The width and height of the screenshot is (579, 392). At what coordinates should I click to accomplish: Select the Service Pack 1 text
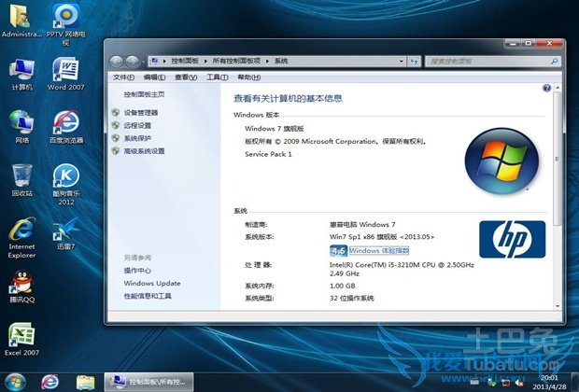(x=268, y=154)
